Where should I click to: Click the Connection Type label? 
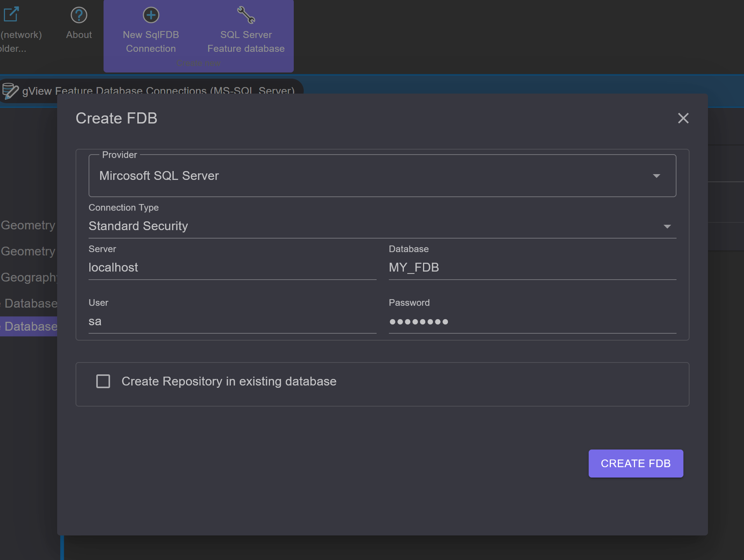click(x=123, y=208)
